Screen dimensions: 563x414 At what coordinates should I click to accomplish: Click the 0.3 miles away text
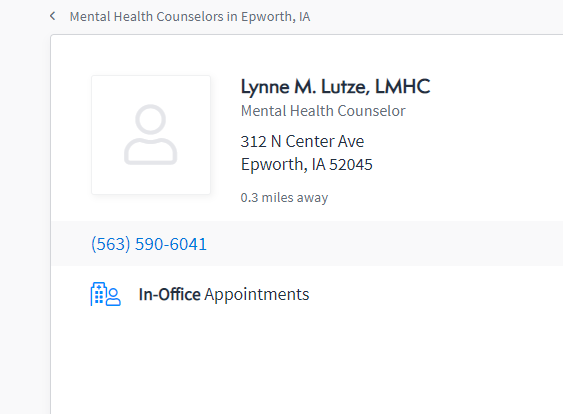coord(284,197)
